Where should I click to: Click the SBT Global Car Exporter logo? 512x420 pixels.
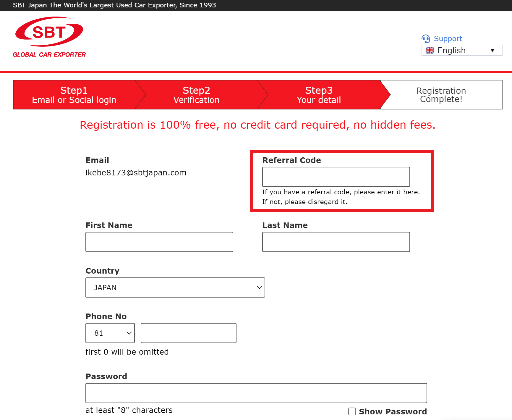[49, 37]
